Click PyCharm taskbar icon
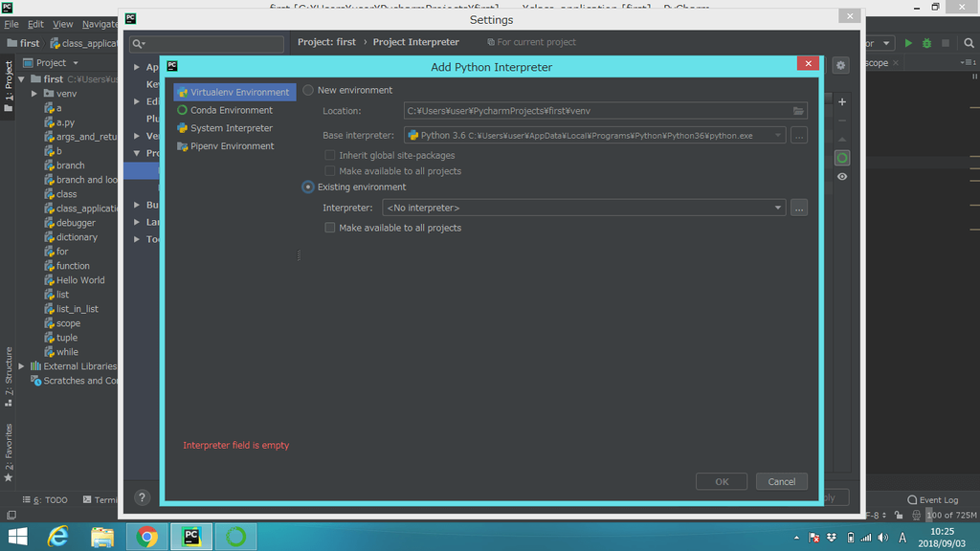The height and width of the screenshot is (551, 980). point(191,537)
